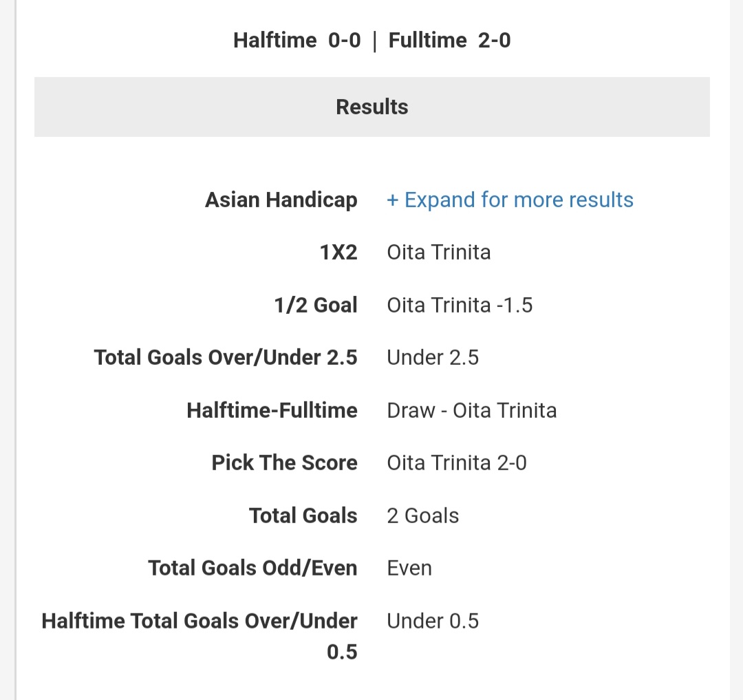
Task: Click the Under 0.5 halftime result
Action: coord(433,621)
